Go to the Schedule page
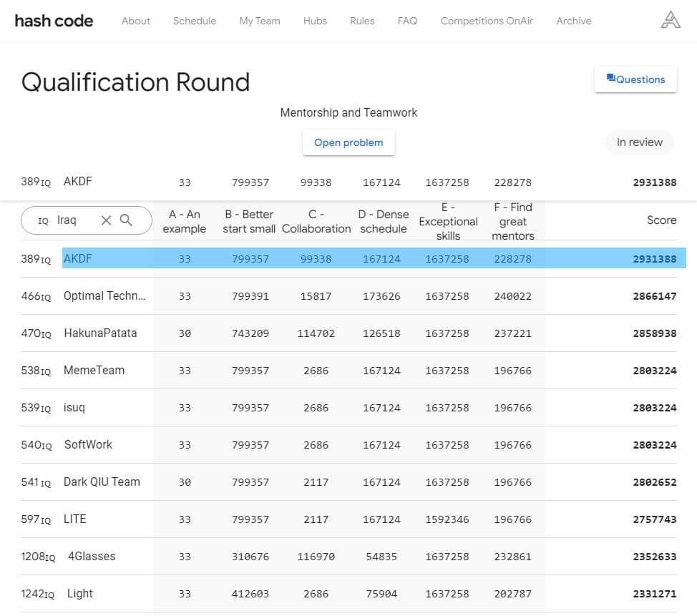The image size is (697, 616). click(195, 21)
